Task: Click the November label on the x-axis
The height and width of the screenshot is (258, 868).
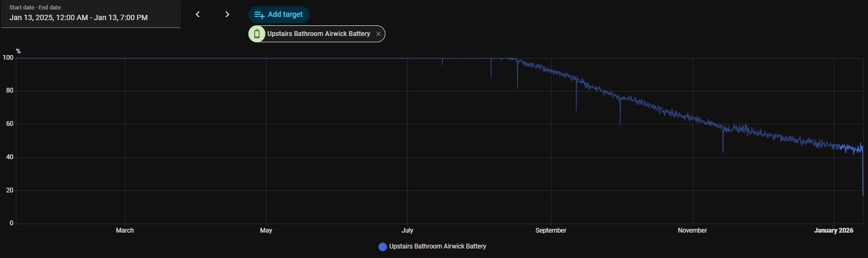Action: pyautogui.click(x=692, y=231)
